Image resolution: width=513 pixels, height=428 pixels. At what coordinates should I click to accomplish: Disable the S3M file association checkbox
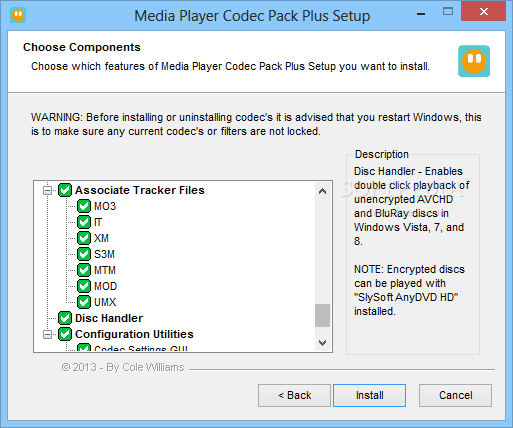[x=84, y=254]
